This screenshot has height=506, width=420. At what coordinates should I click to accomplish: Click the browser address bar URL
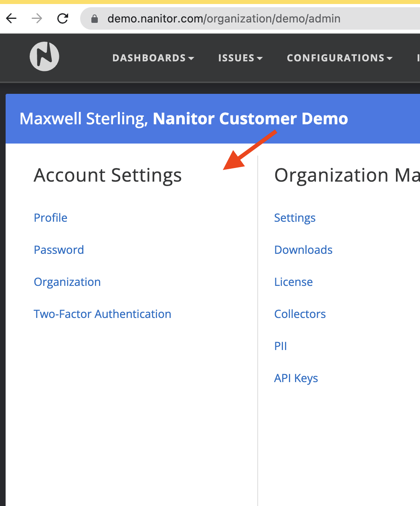224,19
